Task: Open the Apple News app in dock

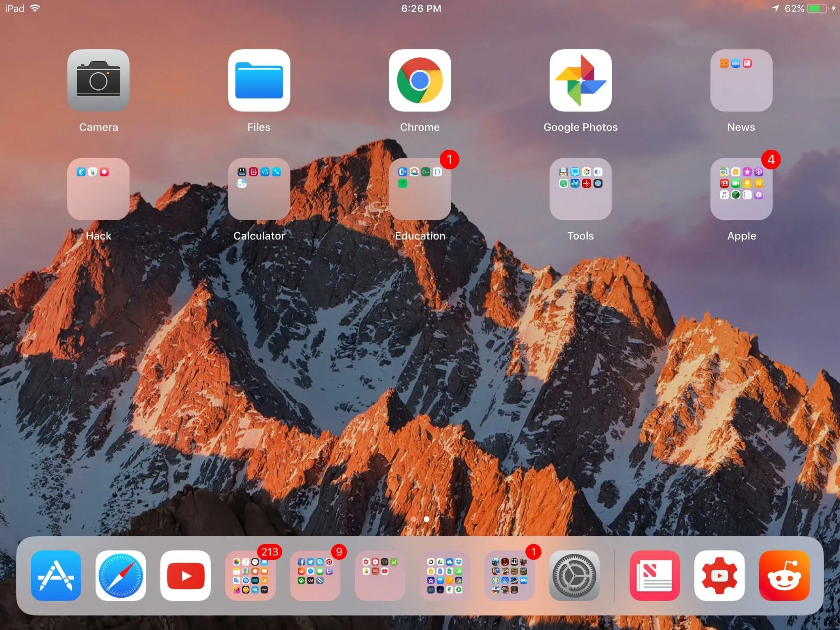Action: click(x=655, y=575)
